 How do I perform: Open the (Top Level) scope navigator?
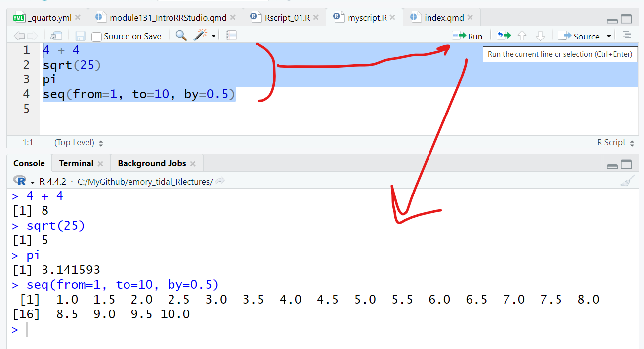pos(79,143)
